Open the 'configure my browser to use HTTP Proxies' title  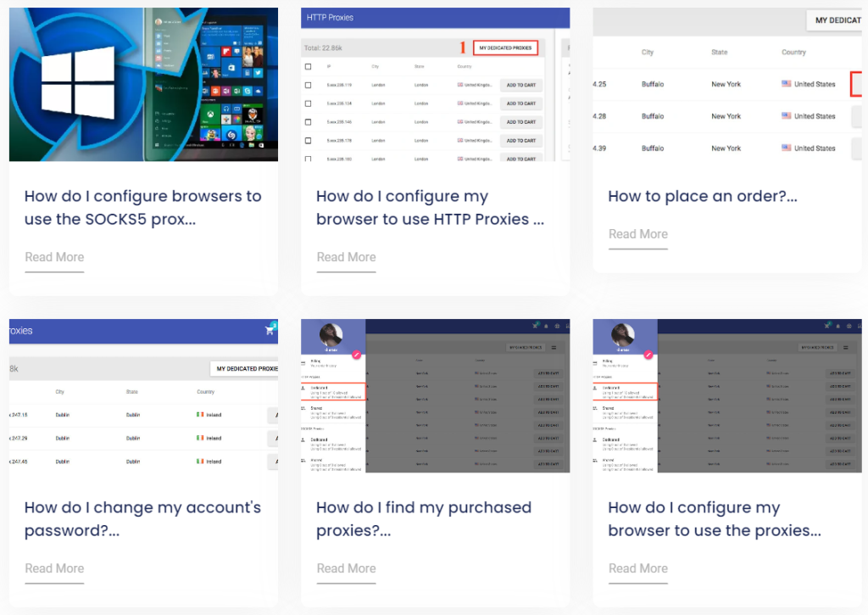(429, 208)
